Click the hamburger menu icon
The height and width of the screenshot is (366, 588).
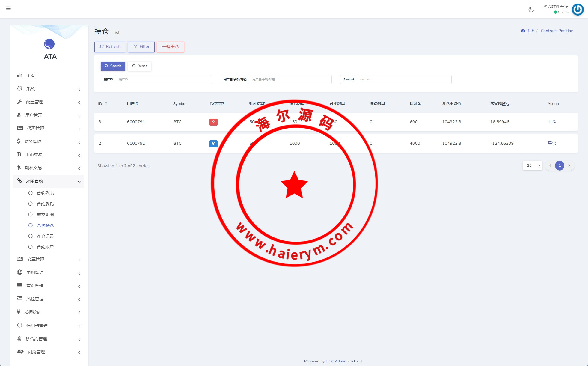tap(8, 8)
